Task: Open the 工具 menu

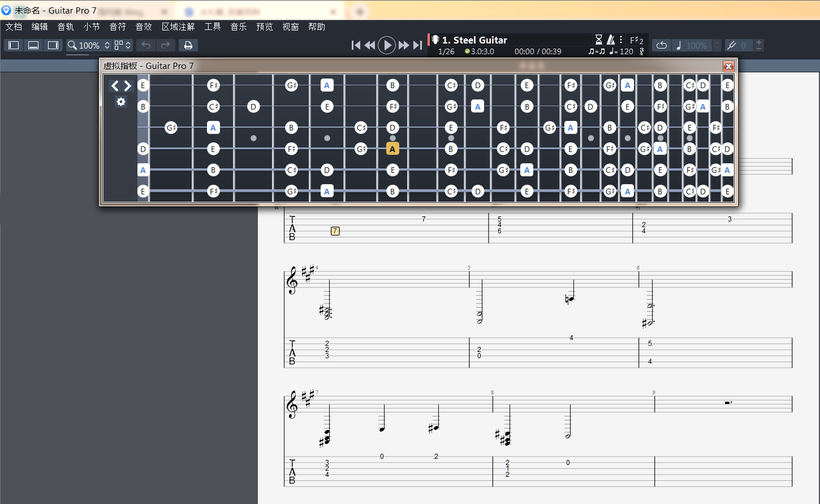Action: click(213, 27)
